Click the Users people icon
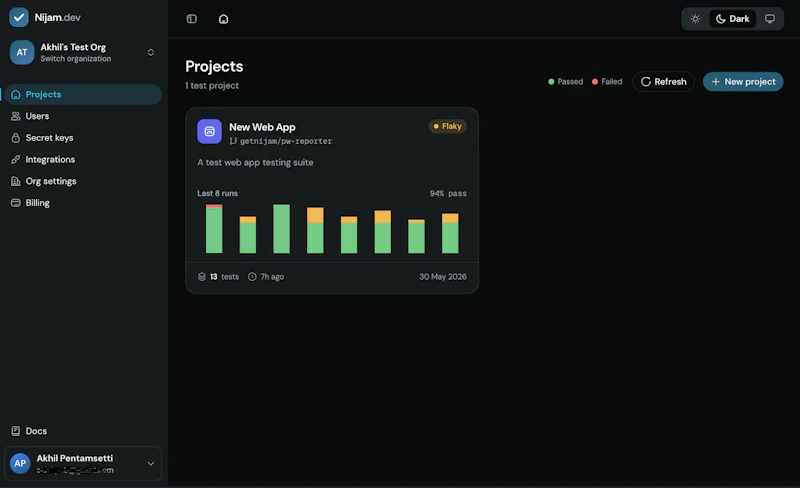 pos(16,116)
